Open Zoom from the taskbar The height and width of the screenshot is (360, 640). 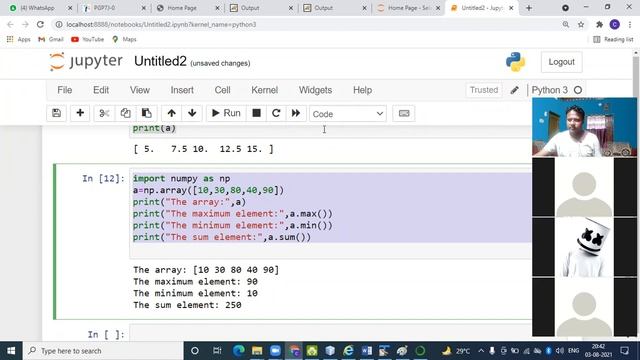click(x=276, y=351)
